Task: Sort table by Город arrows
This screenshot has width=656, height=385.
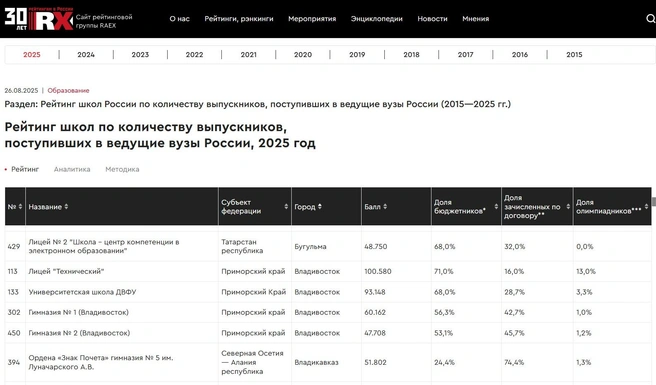Action: [320, 206]
